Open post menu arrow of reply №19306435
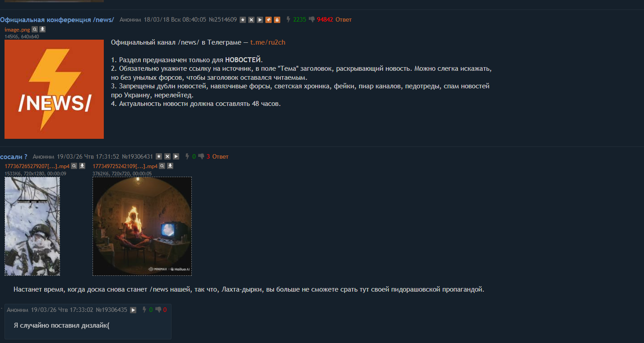The width and height of the screenshot is (644, 343). click(133, 310)
